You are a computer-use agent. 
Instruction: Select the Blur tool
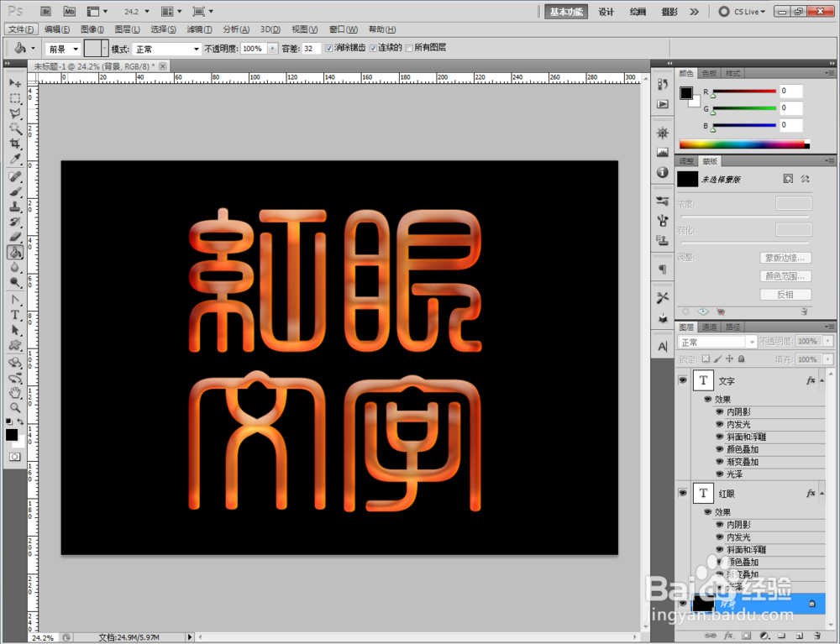[x=15, y=267]
